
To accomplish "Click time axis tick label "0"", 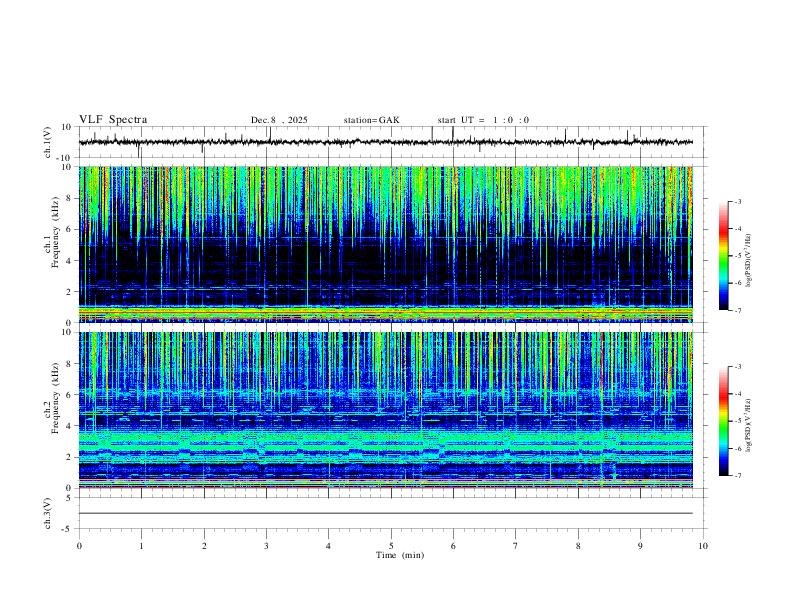I will pyautogui.click(x=79, y=546).
